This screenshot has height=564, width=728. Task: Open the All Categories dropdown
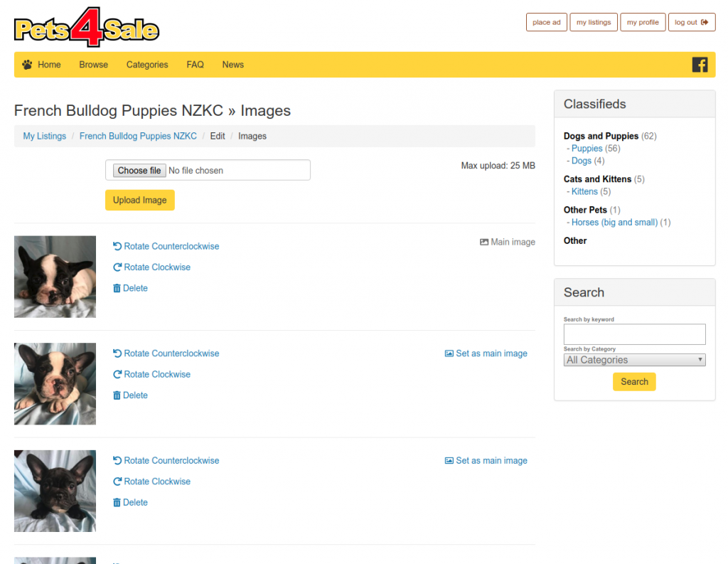(x=634, y=360)
